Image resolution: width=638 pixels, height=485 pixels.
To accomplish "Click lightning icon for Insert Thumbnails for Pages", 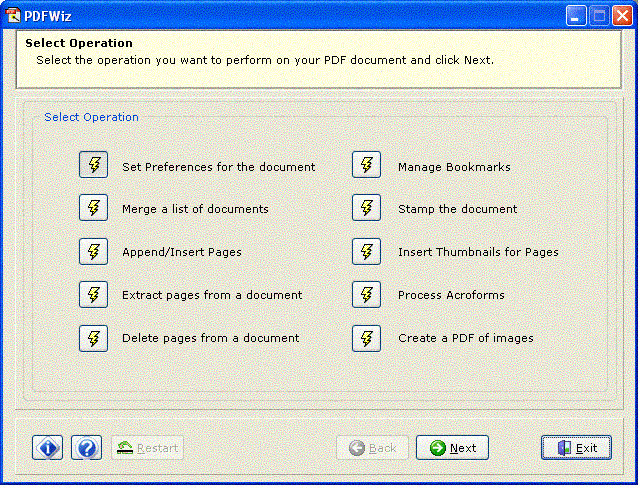I will pyautogui.click(x=366, y=251).
